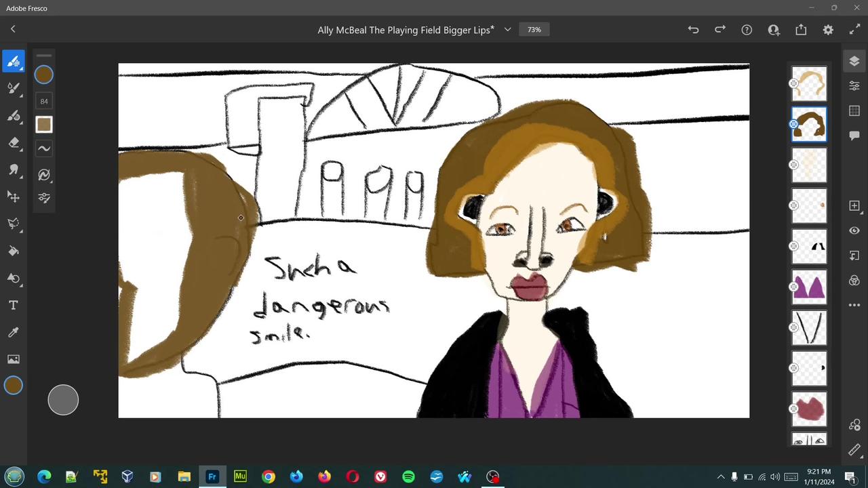Open the Comments panel

(854, 136)
